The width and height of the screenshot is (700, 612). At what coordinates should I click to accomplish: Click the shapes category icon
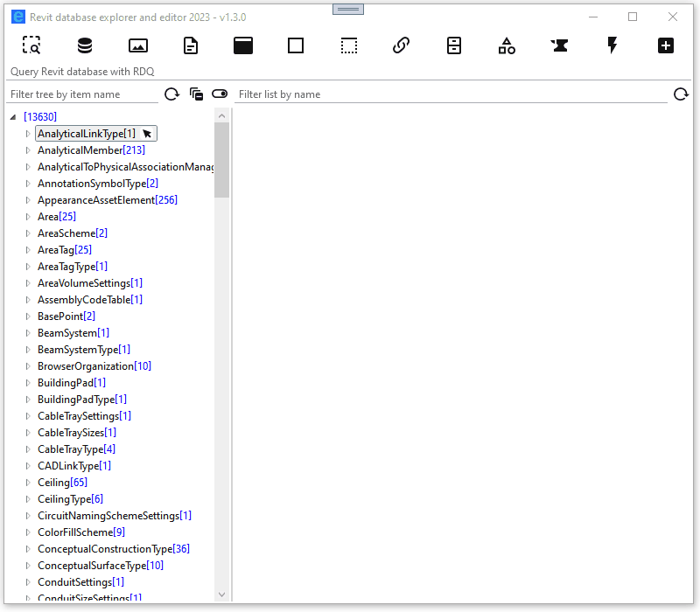pos(507,45)
